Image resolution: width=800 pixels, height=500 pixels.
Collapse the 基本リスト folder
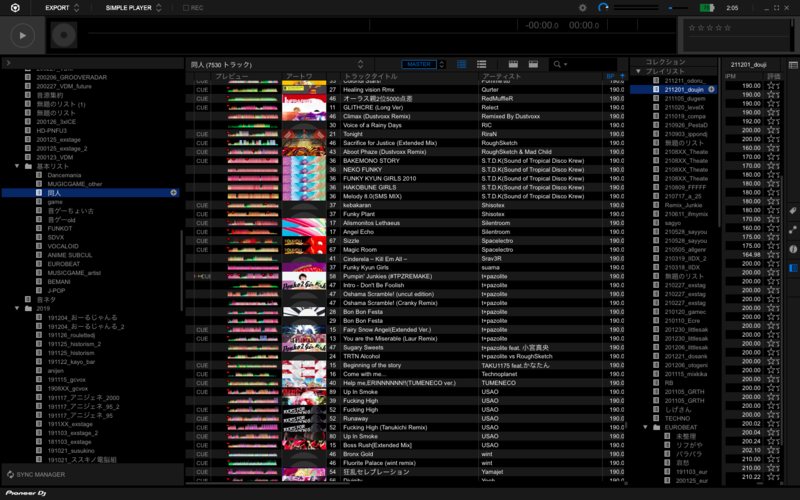(x=17, y=166)
